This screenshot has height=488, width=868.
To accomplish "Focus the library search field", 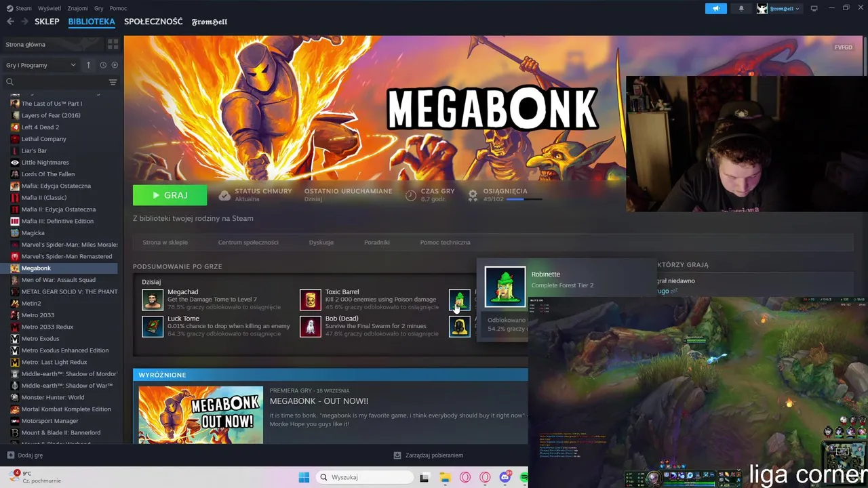I will [61, 82].
